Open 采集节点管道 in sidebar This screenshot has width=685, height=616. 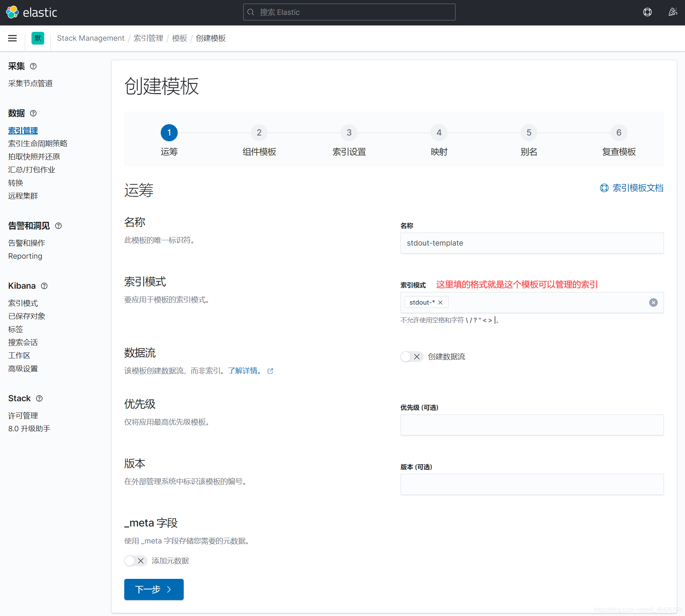pos(30,84)
